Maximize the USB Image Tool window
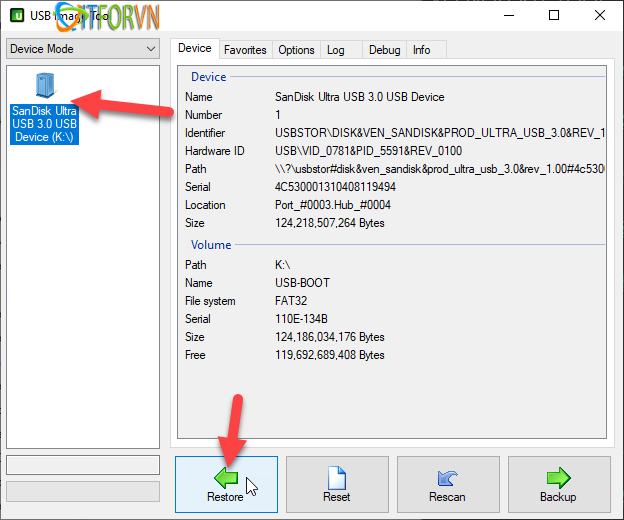Screen dimensions: 624x520 552,15
